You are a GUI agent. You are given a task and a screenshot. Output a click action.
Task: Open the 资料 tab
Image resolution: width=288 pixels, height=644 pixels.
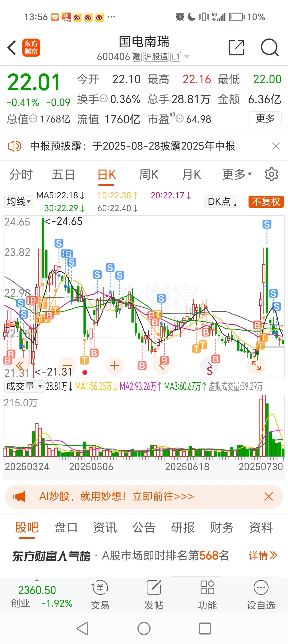coord(261,528)
